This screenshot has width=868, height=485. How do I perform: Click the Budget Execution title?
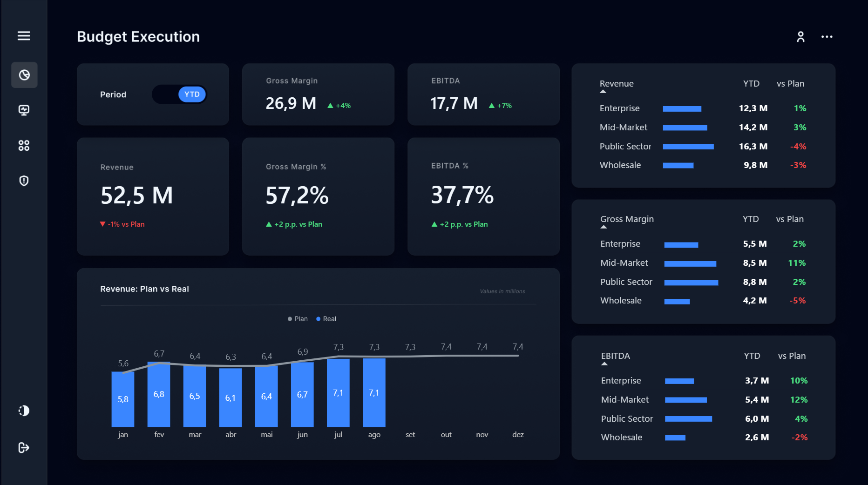(x=138, y=37)
